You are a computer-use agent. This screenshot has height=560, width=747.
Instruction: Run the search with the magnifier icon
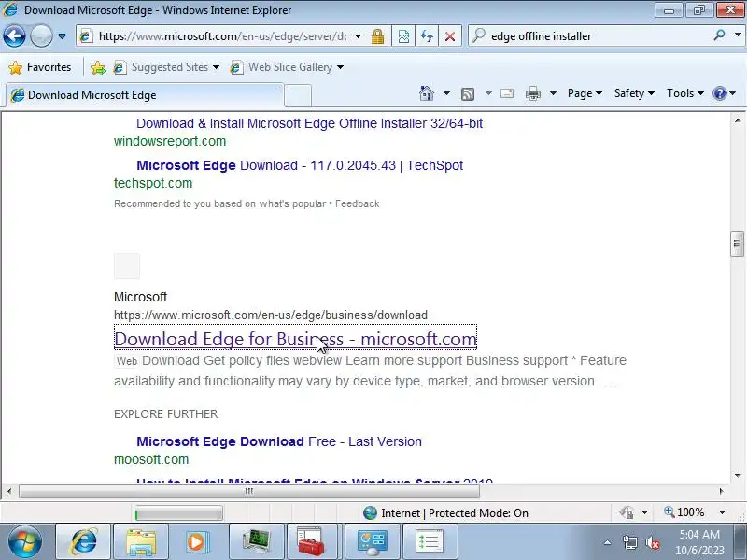719,35
